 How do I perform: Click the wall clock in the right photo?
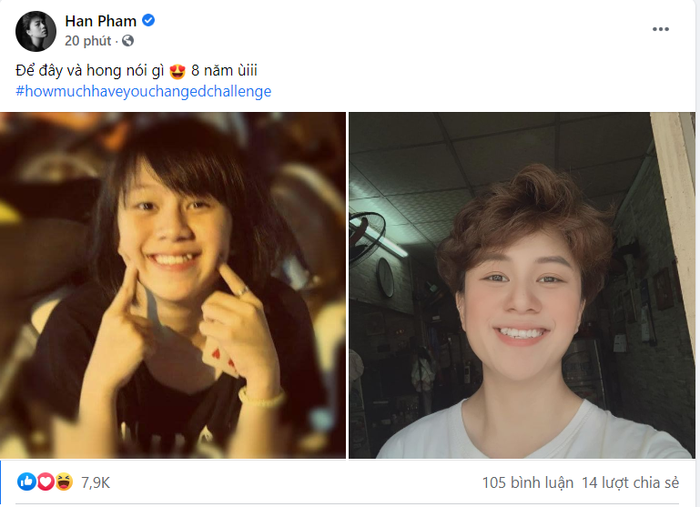(385, 278)
